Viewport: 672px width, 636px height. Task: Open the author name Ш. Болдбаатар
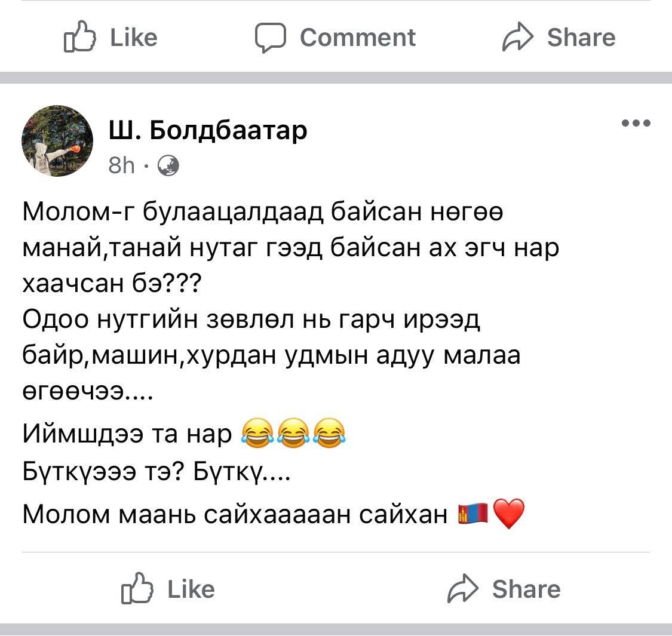207,129
